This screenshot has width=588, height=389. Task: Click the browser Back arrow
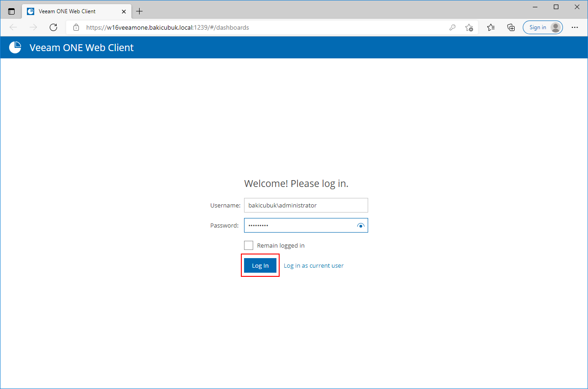coord(13,27)
